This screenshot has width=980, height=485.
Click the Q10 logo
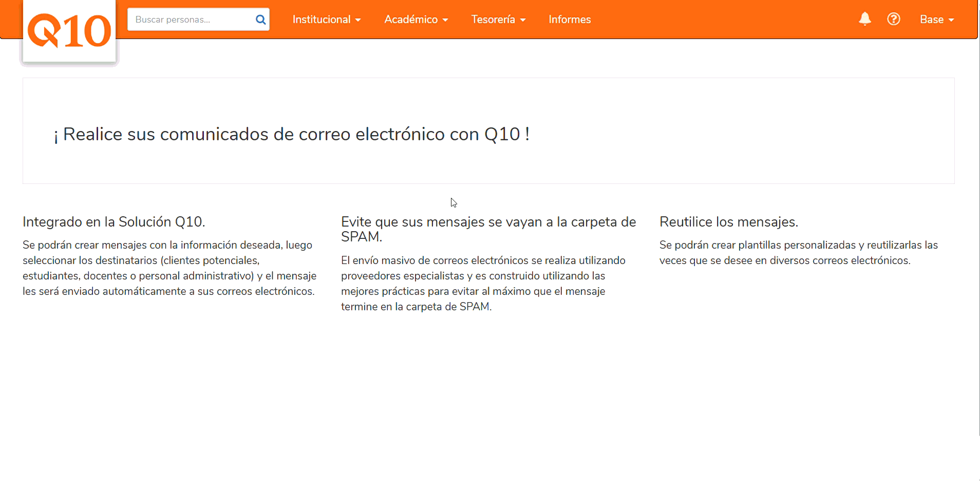(x=69, y=31)
